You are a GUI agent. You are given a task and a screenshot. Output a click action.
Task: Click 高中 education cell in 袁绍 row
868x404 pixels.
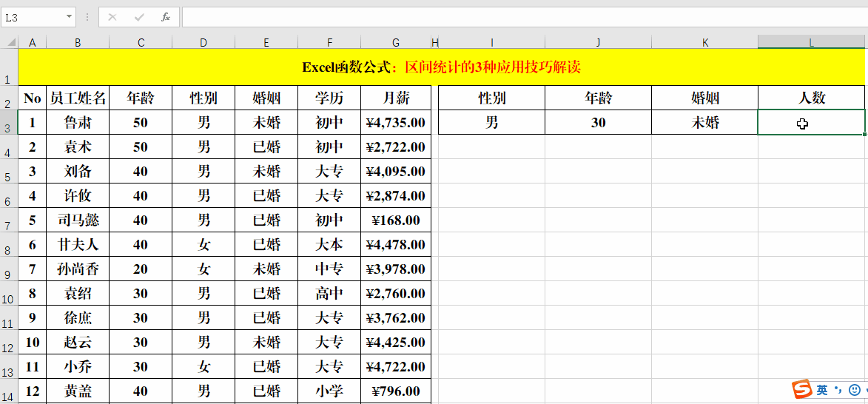pos(329,293)
